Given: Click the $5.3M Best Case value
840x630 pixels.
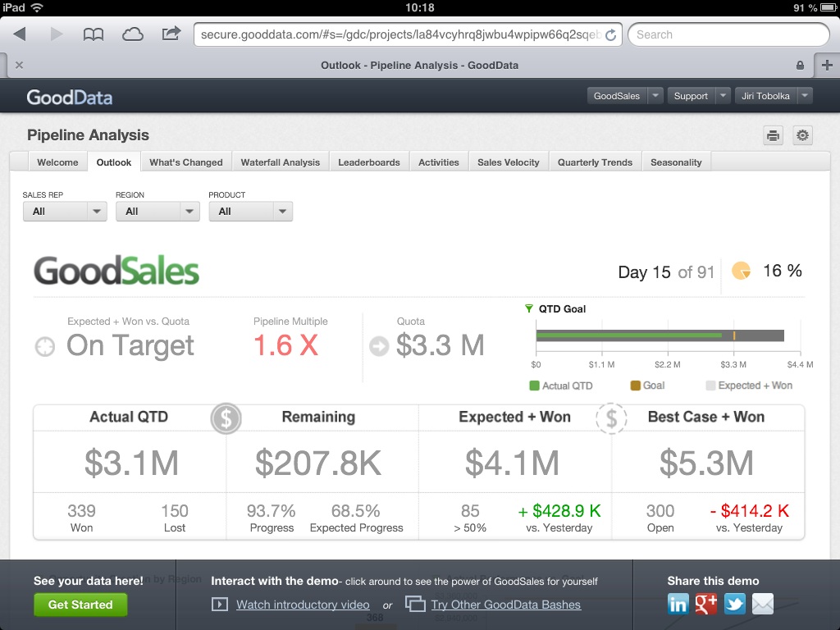Looking at the screenshot, I should tap(706, 463).
